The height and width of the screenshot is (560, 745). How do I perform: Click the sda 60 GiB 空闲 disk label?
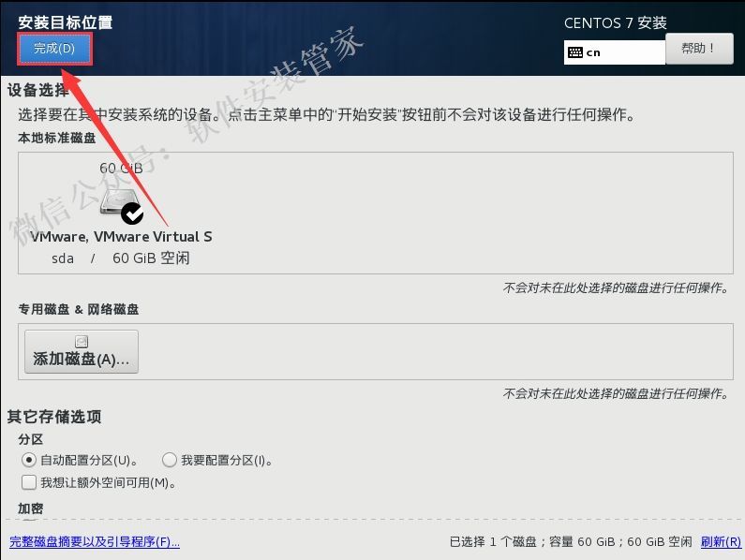tap(121, 258)
